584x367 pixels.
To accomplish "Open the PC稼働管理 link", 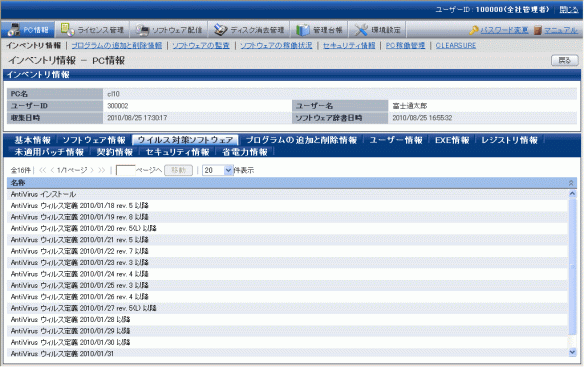I will (405, 45).
